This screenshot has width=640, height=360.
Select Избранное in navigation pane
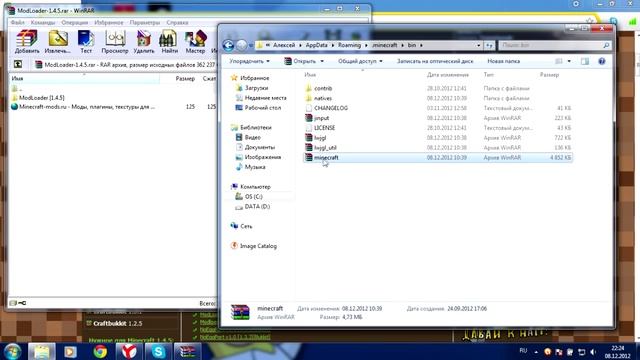250,78
